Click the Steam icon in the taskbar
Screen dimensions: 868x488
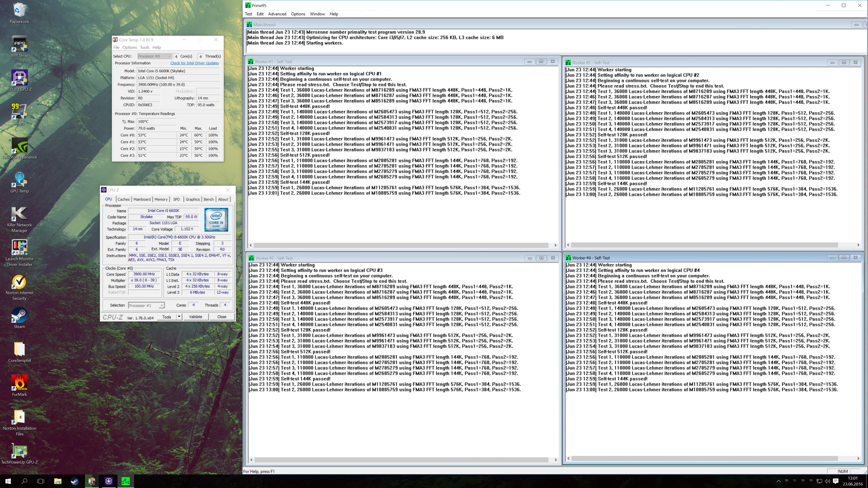point(74,481)
